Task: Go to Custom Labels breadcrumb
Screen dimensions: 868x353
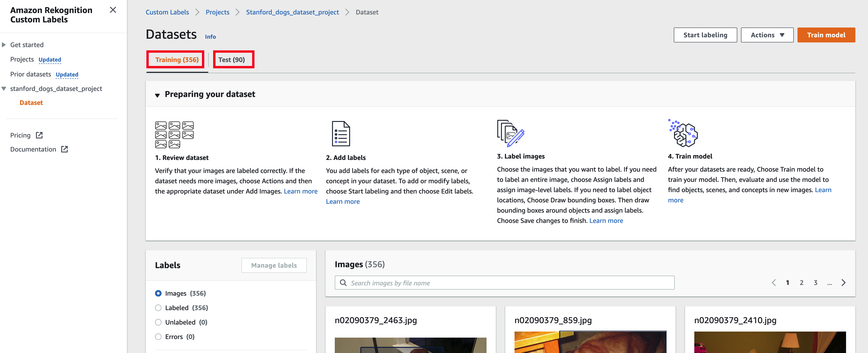Action: [x=167, y=12]
